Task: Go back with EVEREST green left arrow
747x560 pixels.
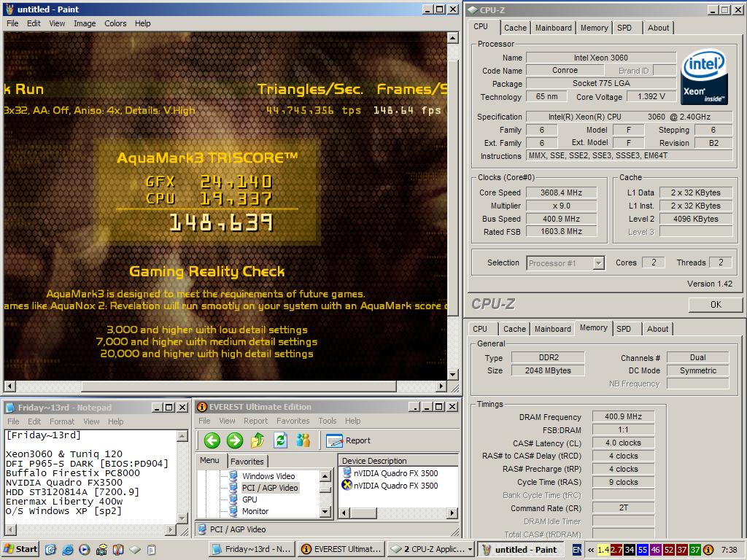Action: click(x=212, y=440)
